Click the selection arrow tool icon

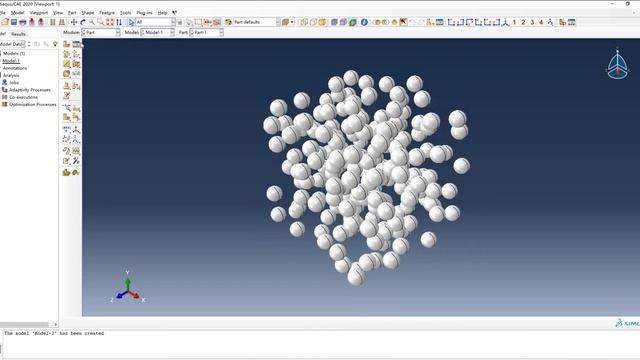[131, 22]
